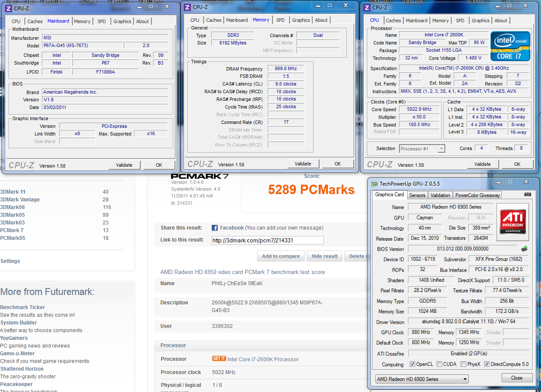Toggle the PhysX checkbox in GPU-Z
Image resolution: width=541 pixels, height=392 pixels.
tap(464, 364)
